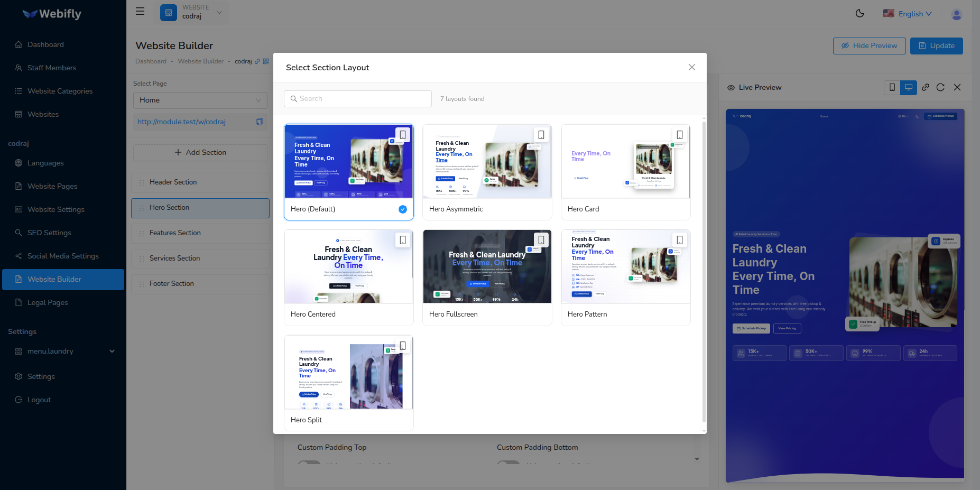Click the Update button
Image resolution: width=980 pixels, height=490 pixels.
(936, 46)
